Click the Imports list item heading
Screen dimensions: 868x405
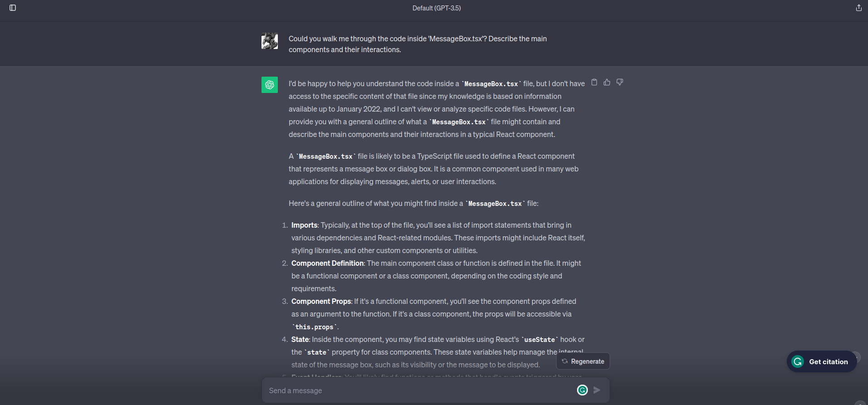(x=304, y=225)
